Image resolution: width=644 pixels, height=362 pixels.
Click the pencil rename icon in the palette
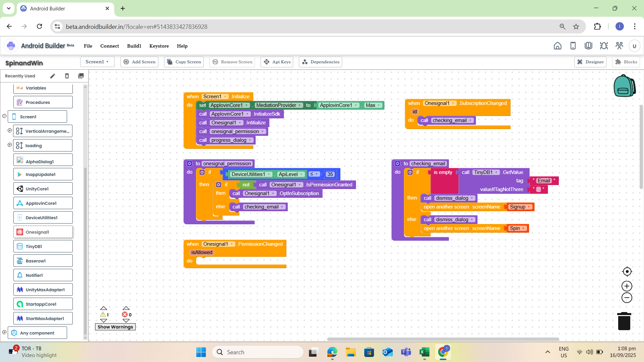tap(53, 76)
